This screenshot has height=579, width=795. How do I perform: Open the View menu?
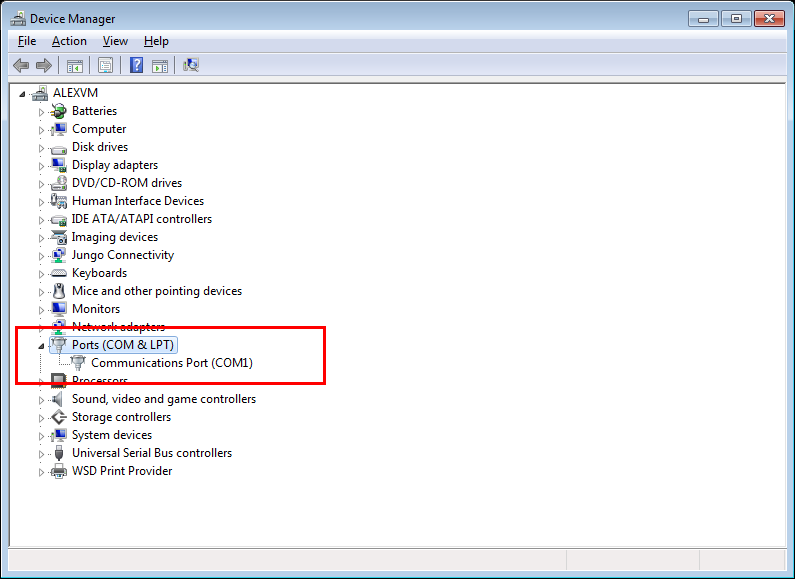pos(115,41)
